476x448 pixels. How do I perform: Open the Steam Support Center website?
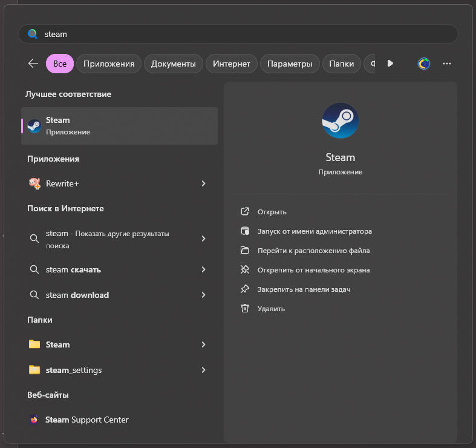click(119, 420)
